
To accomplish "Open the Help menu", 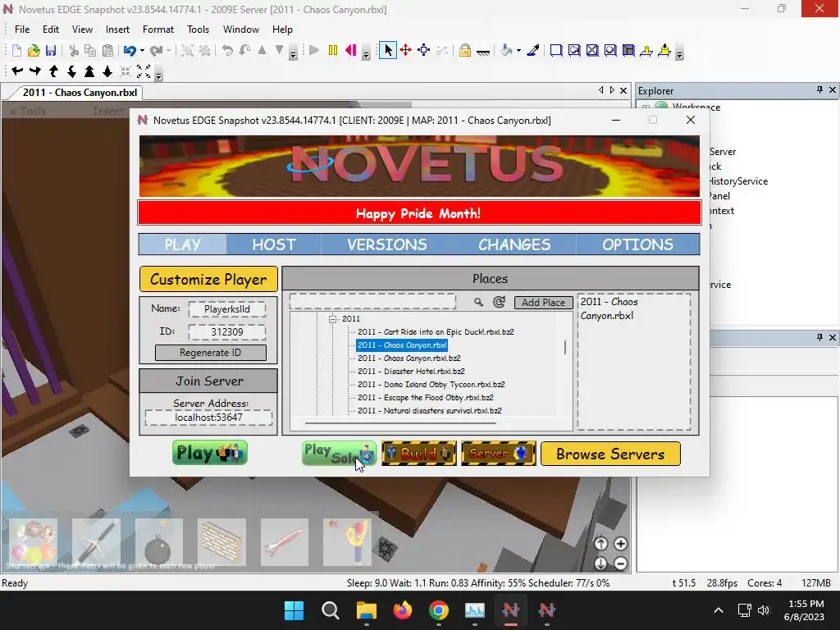I will (x=282, y=30).
